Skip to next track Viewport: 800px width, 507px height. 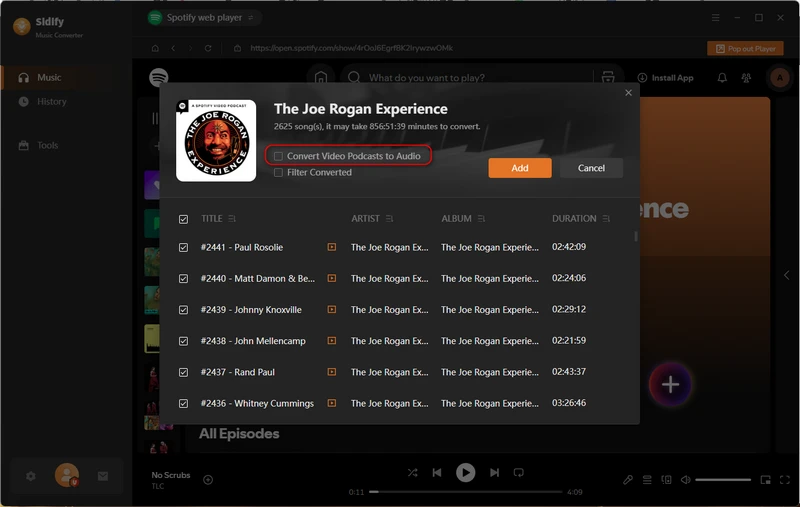[494, 472]
